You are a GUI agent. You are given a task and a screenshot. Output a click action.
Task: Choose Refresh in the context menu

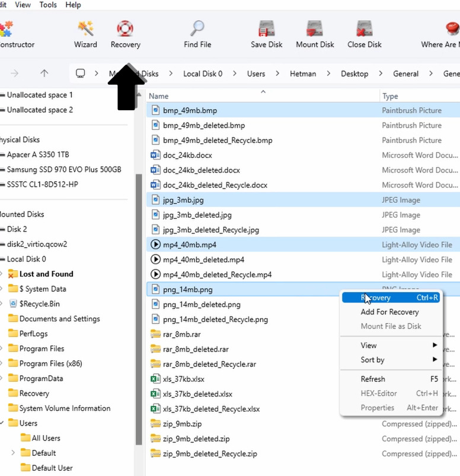391,379
